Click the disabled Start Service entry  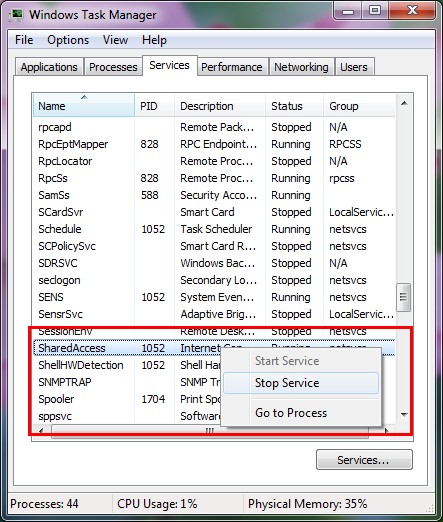pyautogui.click(x=301, y=361)
